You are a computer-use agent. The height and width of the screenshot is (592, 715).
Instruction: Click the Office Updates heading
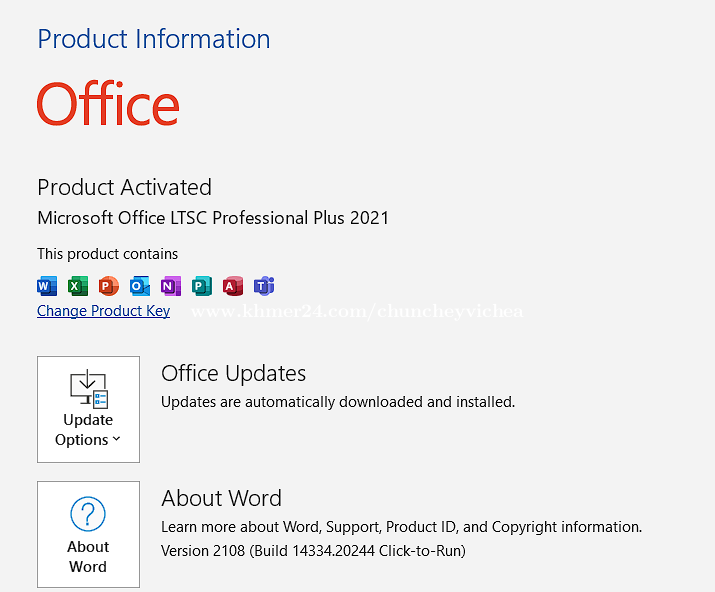233,373
